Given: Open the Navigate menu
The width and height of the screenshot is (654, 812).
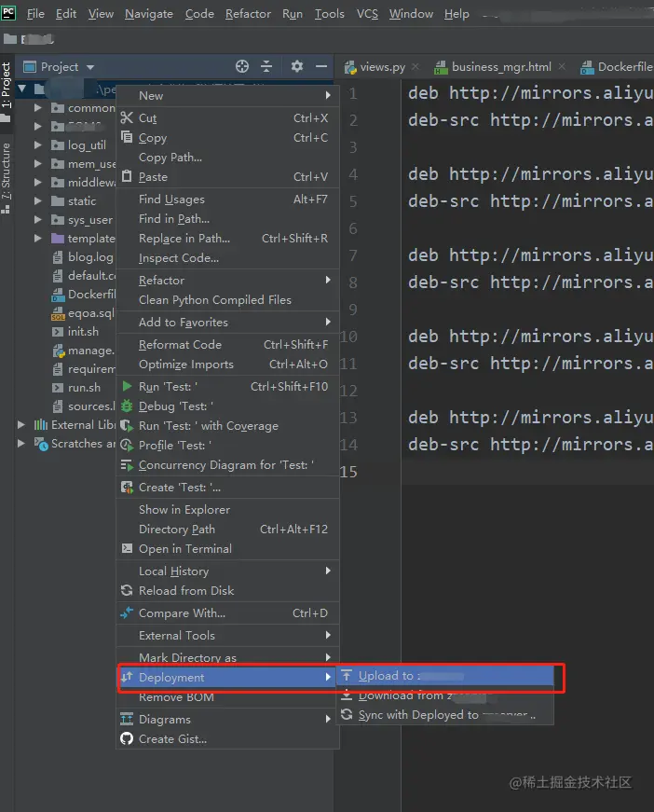Looking at the screenshot, I should point(148,13).
